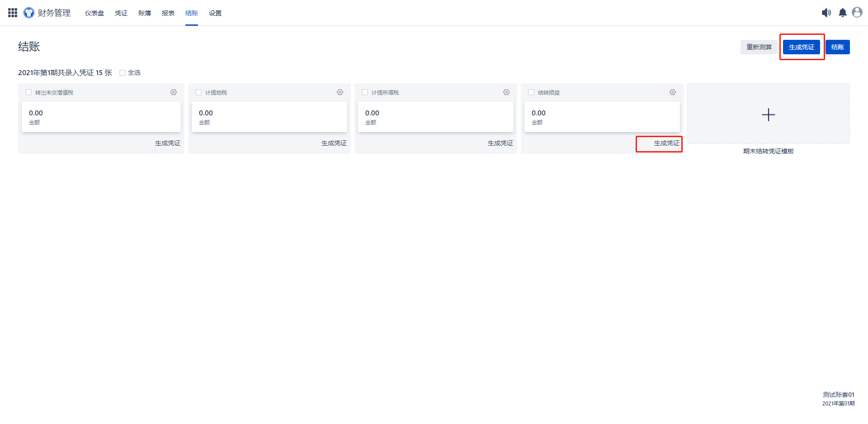Viewport: 868px width, 424px height.
Task: Open the user profile avatar
Action: coord(857,12)
